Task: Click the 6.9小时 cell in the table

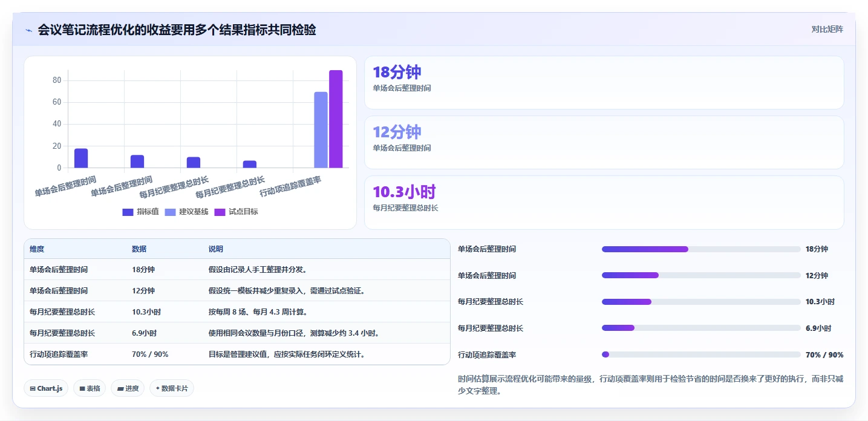Action: pos(165,333)
